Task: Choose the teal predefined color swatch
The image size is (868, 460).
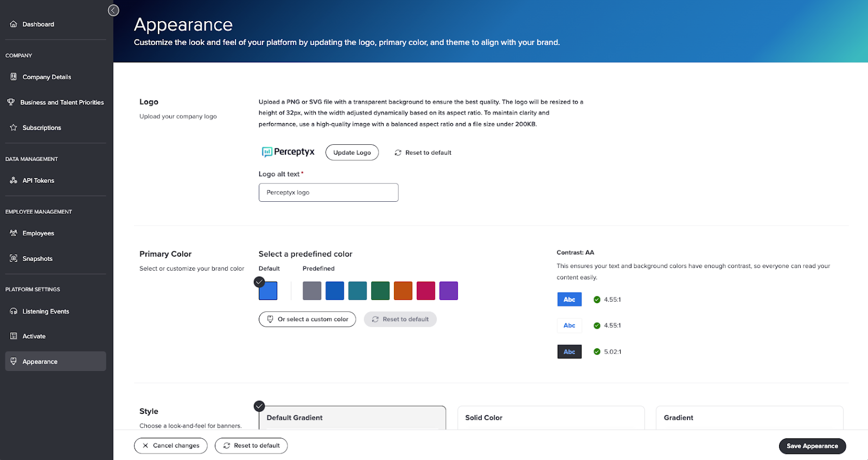Action: point(358,291)
